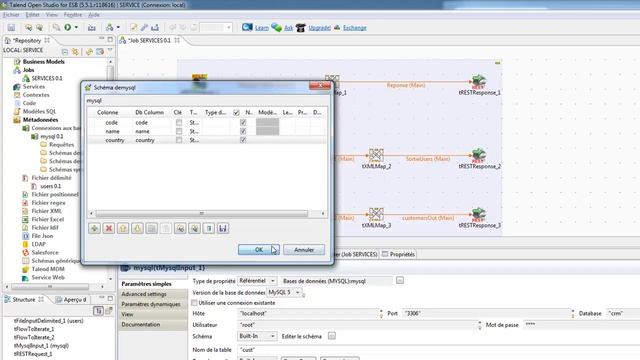Toggle Clé checkbox for code row

(x=179, y=122)
